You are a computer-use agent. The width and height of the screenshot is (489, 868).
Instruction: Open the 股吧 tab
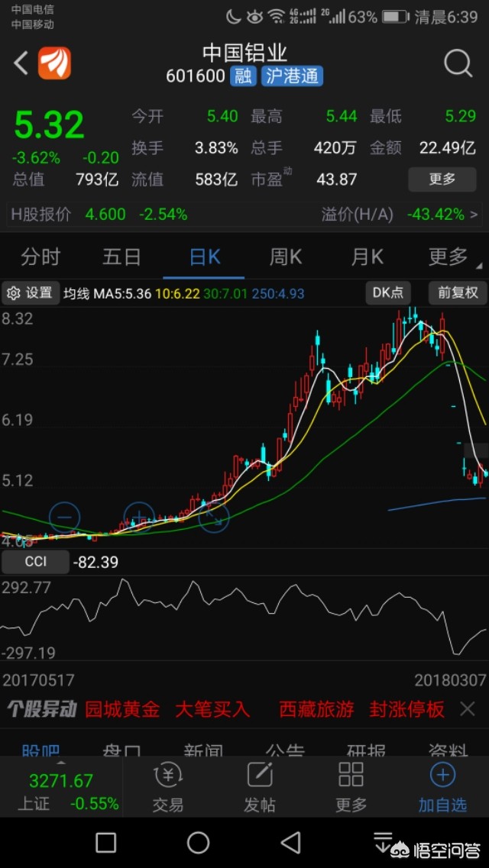tap(41, 750)
